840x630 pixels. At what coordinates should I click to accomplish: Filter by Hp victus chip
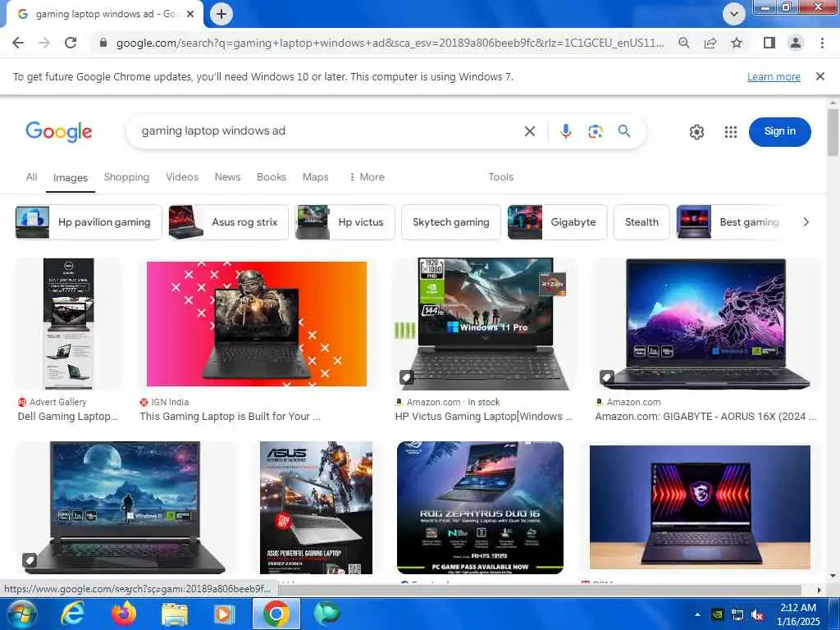click(345, 222)
